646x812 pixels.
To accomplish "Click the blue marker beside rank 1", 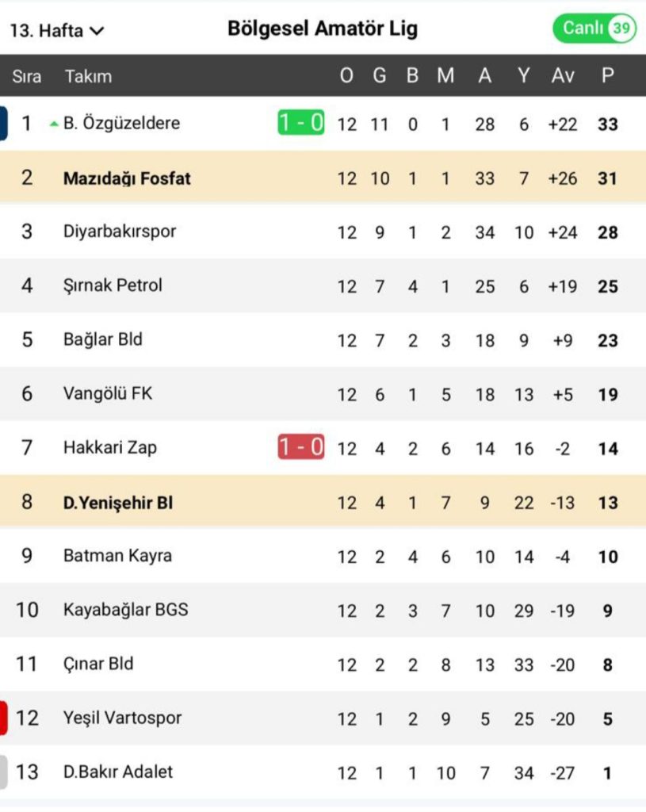I will point(4,123).
